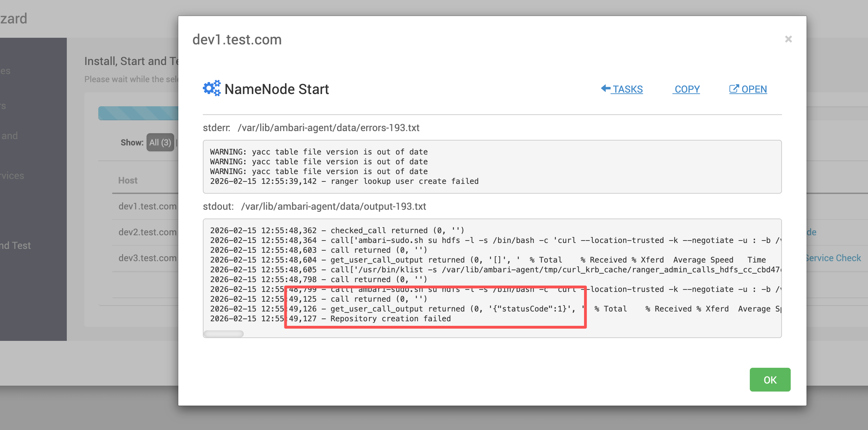Click the Service Check status link
This screenshot has width=868, height=430.
(x=834, y=258)
